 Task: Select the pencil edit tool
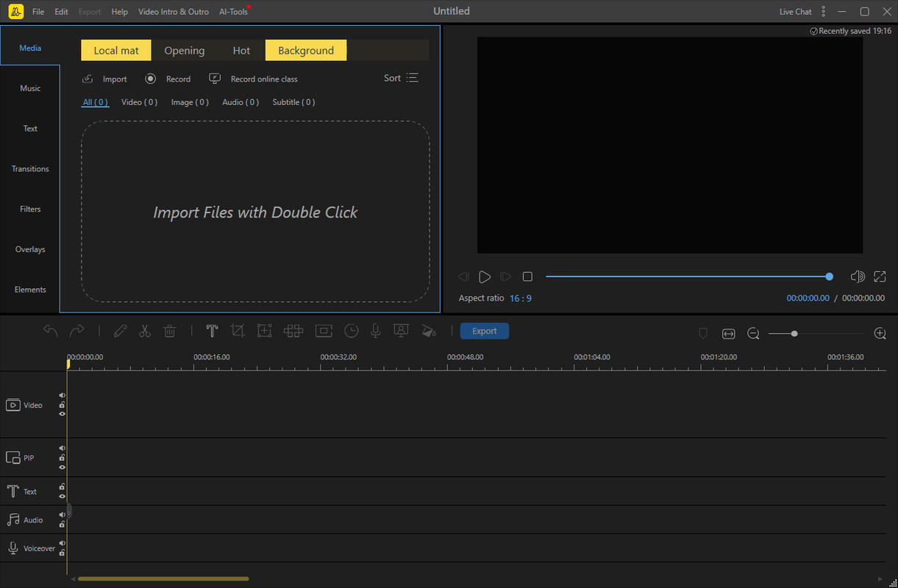coord(120,331)
